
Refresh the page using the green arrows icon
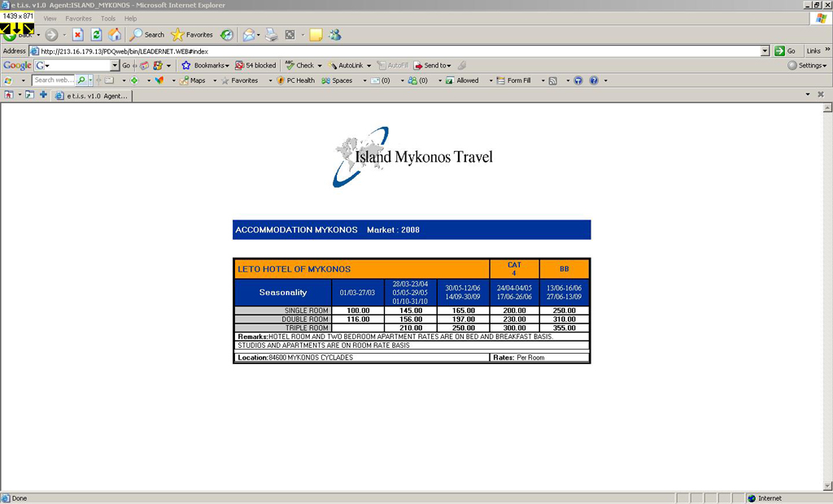coord(96,35)
